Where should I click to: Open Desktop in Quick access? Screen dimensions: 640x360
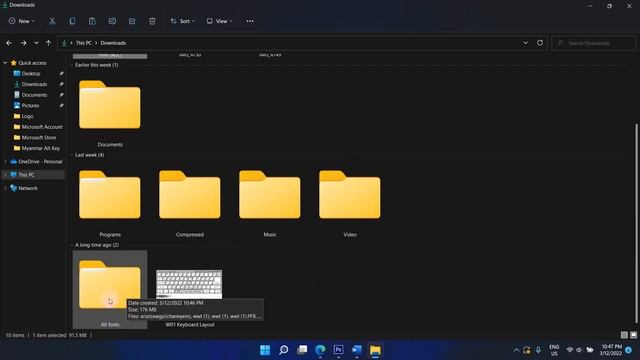pos(31,73)
